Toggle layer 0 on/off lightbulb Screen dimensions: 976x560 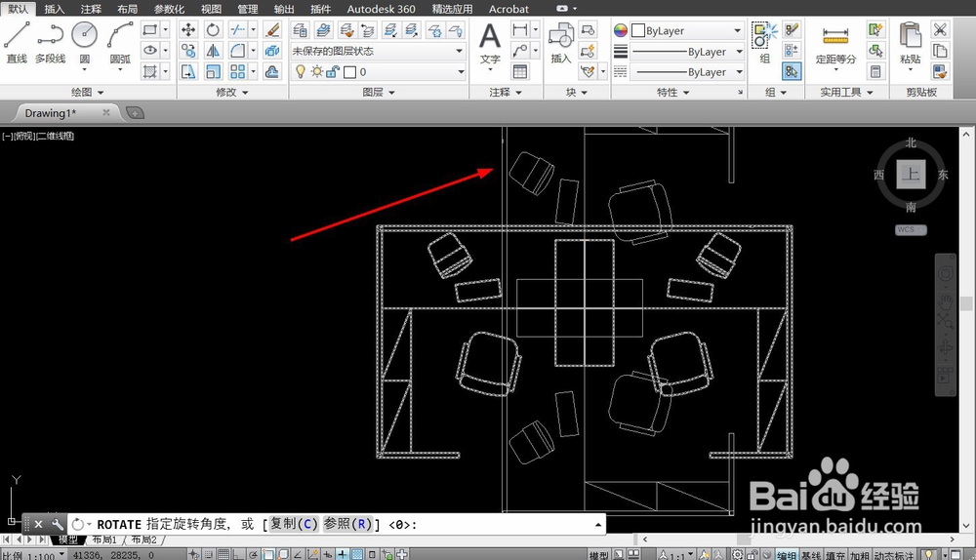point(301,71)
